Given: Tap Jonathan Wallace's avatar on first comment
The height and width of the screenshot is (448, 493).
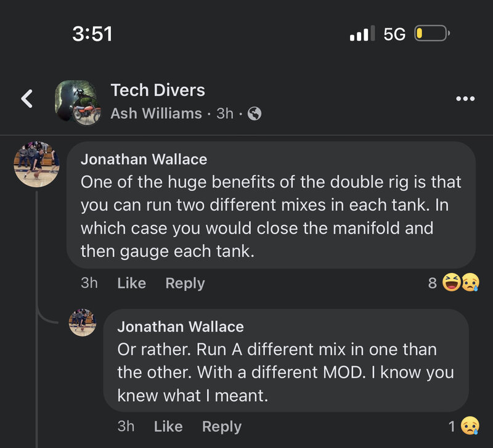Looking at the screenshot, I should click(x=37, y=164).
